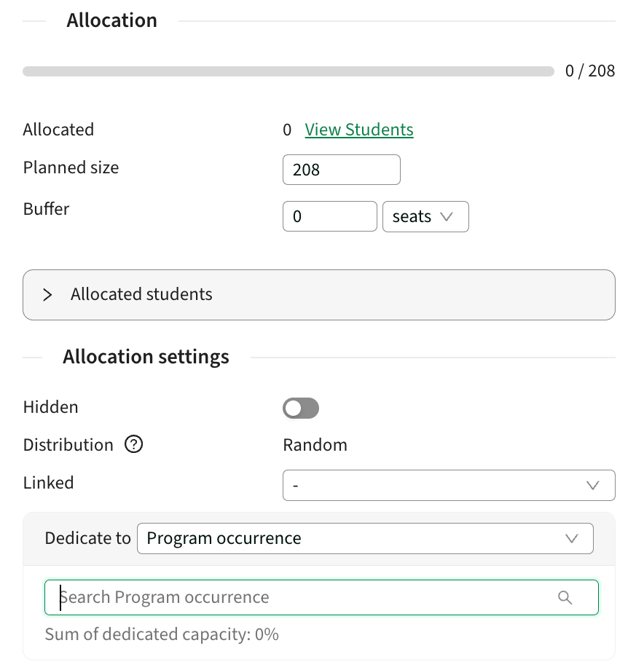
Task: Expand the Allocated students panel
Action: point(319,295)
